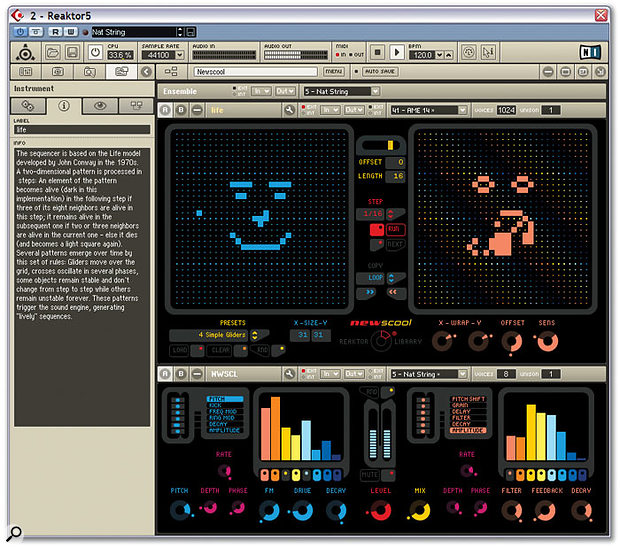The width and height of the screenshot is (620, 548).
Task: Click the LENGTH value 16
Action: click(395, 176)
